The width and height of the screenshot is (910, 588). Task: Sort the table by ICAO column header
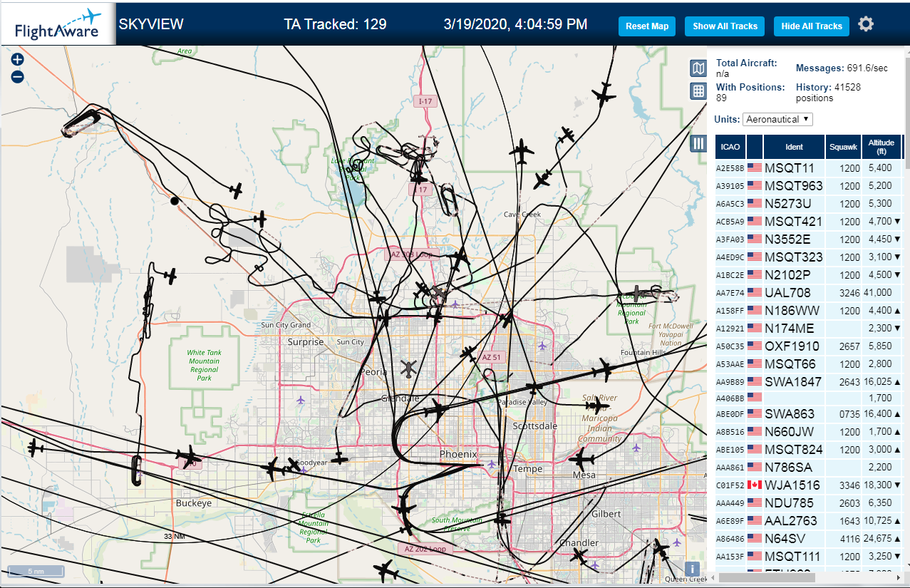(730, 147)
